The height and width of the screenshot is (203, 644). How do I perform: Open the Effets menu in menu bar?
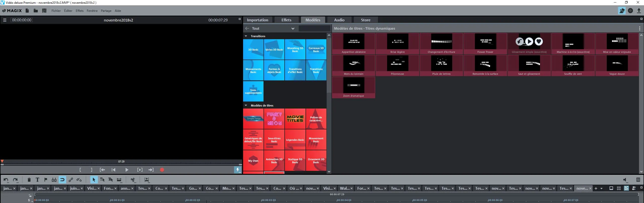[80, 11]
